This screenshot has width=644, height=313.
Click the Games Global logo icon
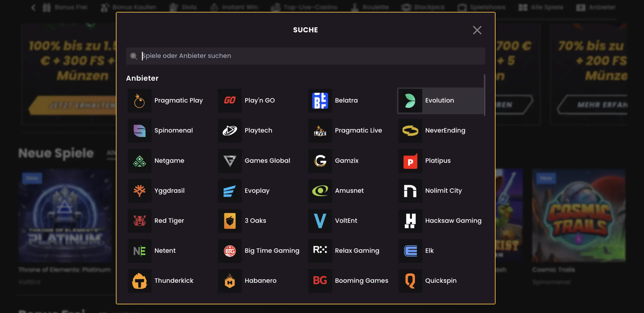(230, 161)
